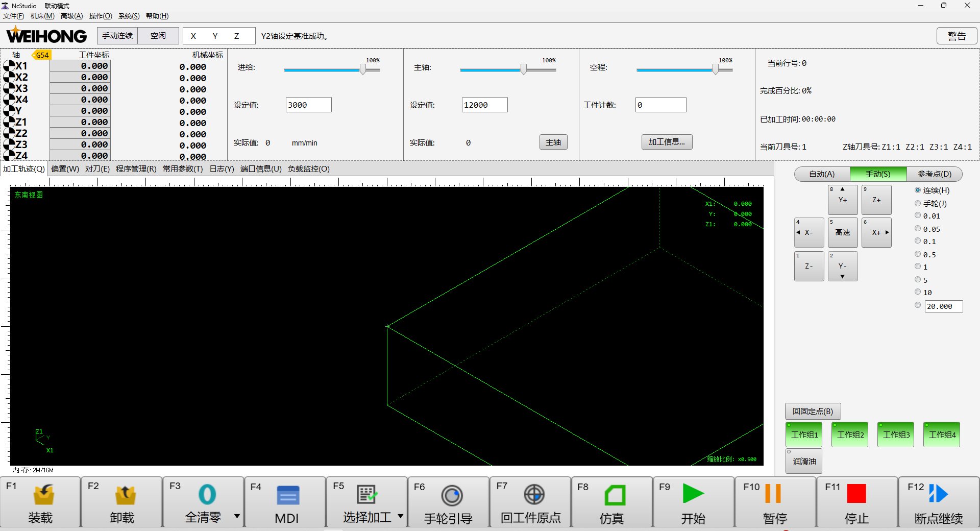The image size is (980, 531).
Task: Click the return to fixed point (回固定点) button
Action: tap(813, 411)
